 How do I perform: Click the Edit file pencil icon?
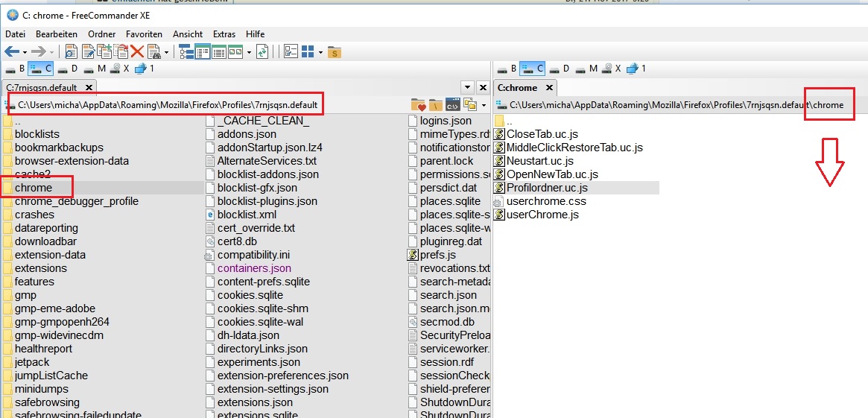(x=88, y=51)
